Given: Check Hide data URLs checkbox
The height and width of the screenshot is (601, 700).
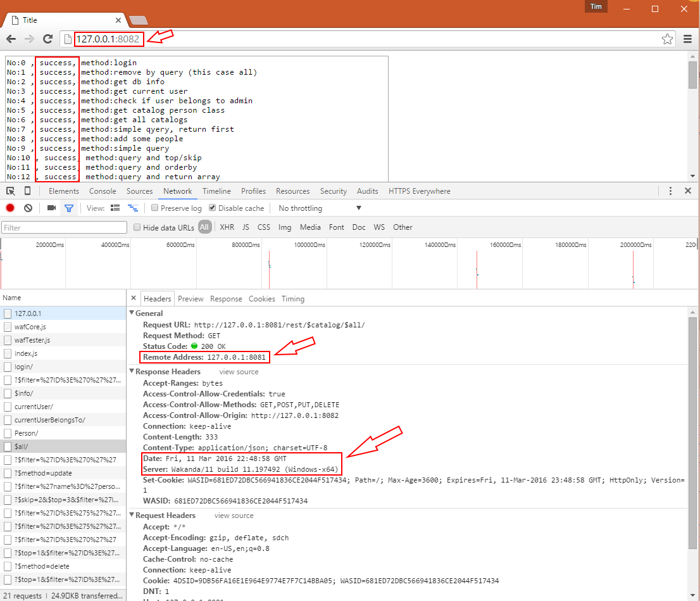Looking at the screenshot, I should [x=137, y=227].
